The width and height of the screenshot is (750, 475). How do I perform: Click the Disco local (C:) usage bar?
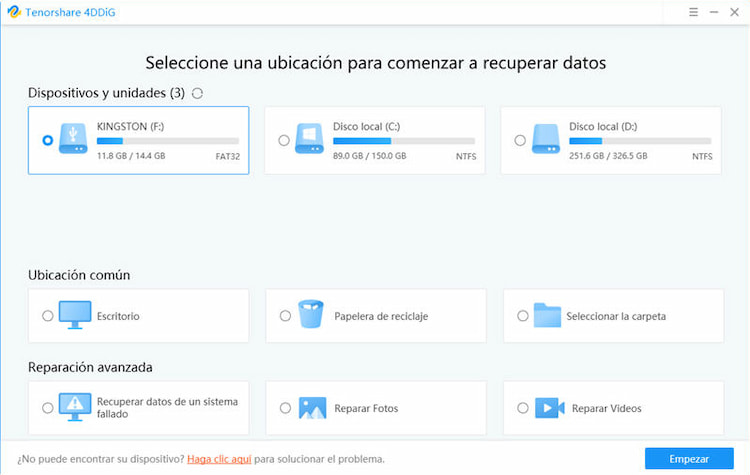404,141
